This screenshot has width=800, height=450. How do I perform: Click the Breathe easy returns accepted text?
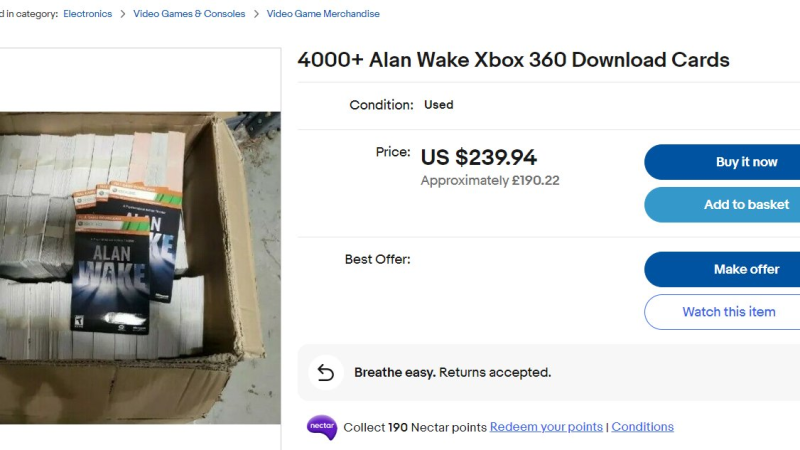pos(452,372)
